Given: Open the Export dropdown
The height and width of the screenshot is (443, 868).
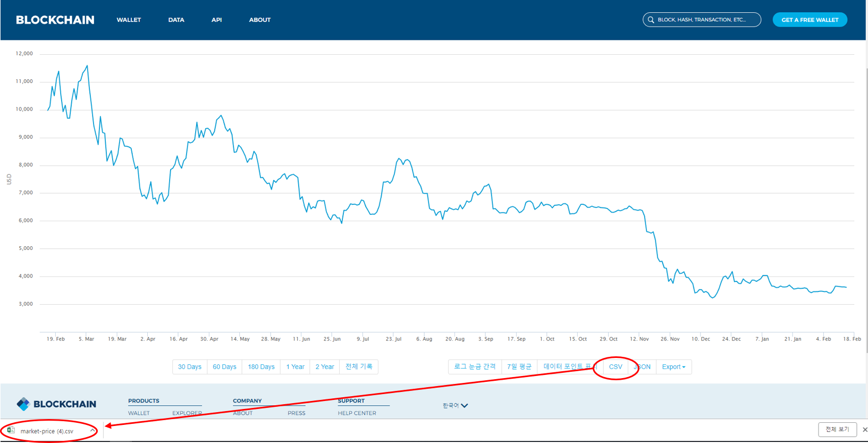Looking at the screenshot, I should pos(673,367).
